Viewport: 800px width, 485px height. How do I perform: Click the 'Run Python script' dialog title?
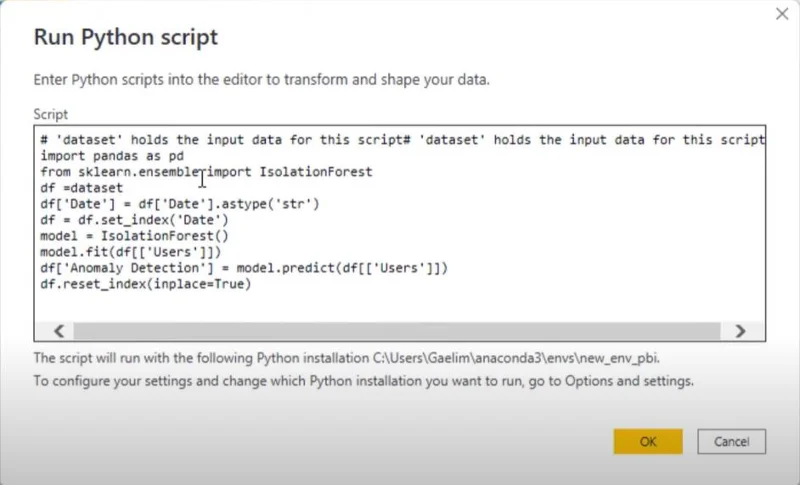pos(126,37)
